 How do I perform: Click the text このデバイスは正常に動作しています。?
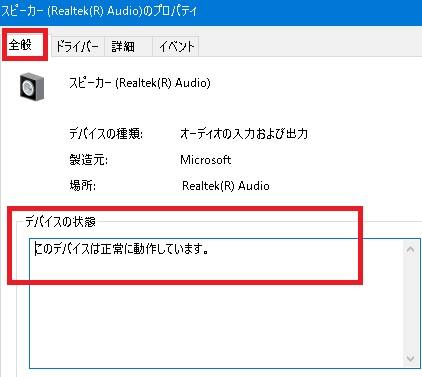click(x=122, y=249)
